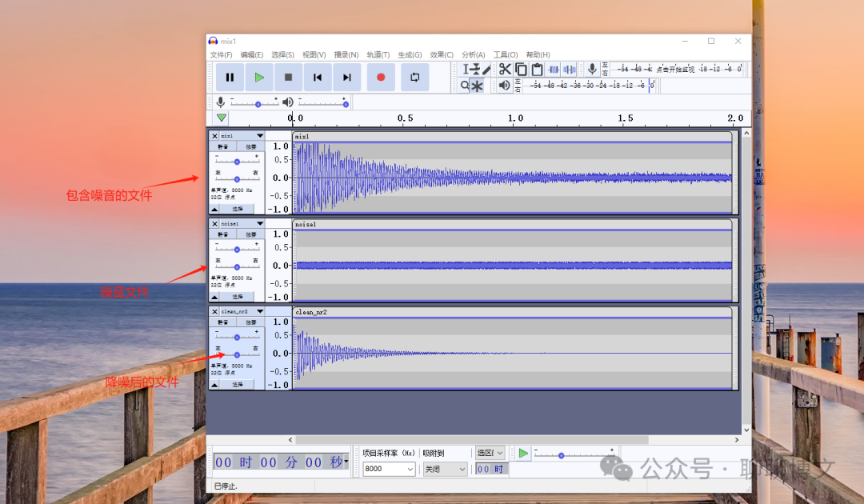The image size is (864, 504).
Task: Toggle the Loop playback button
Action: (x=414, y=78)
